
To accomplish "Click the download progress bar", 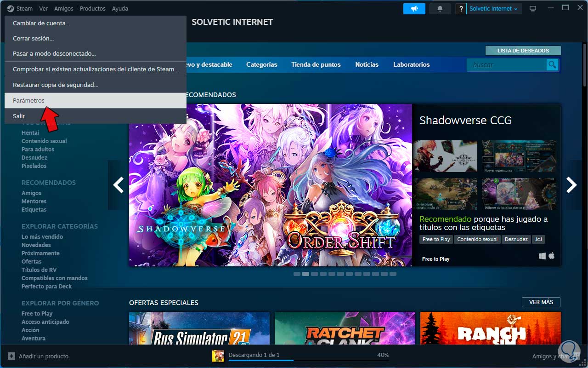I will point(309,361).
